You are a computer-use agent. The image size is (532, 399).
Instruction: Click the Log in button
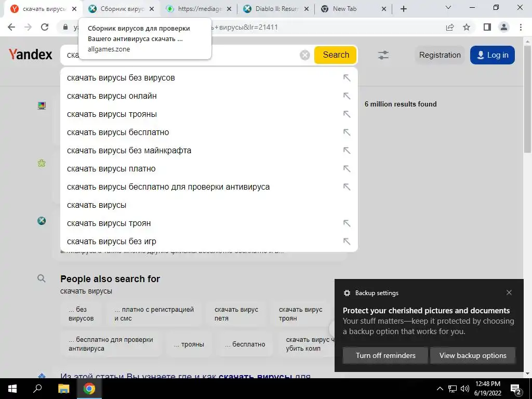[x=493, y=55]
